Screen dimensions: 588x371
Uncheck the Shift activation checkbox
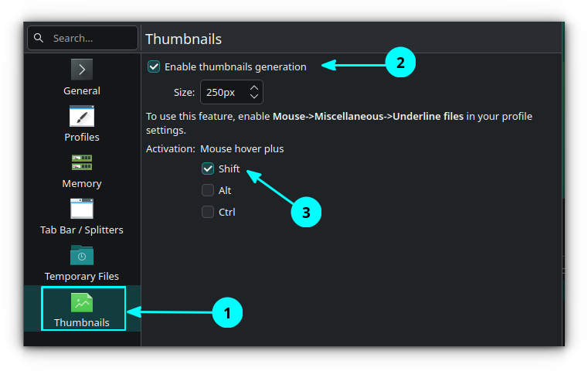(208, 168)
